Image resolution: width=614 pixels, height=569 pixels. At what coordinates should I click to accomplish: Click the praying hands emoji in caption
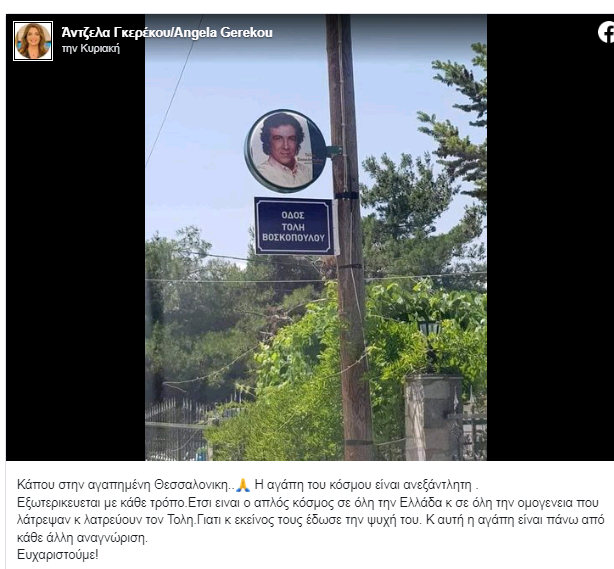(243, 485)
